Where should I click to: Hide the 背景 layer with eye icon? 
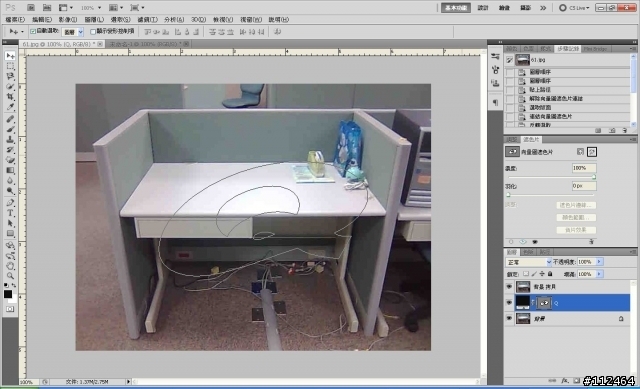click(509, 318)
